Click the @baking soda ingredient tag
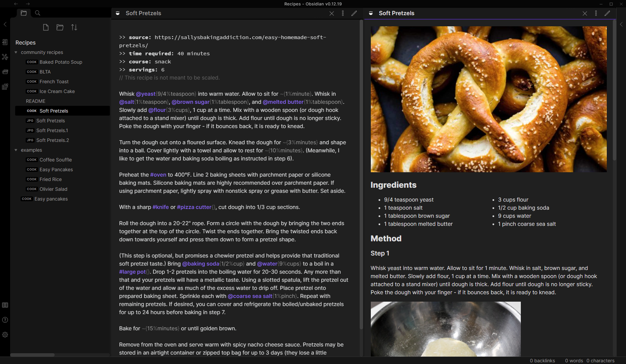 (x=201, y=264)
